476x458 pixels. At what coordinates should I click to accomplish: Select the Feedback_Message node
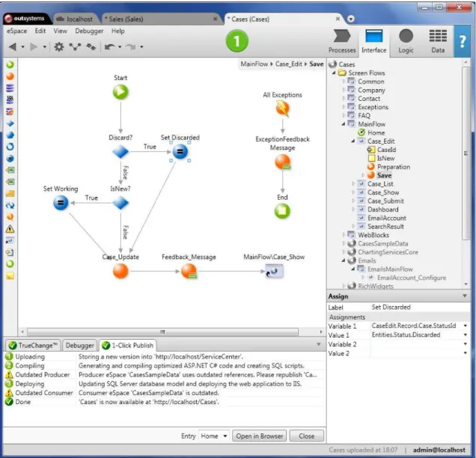point(189,271)
